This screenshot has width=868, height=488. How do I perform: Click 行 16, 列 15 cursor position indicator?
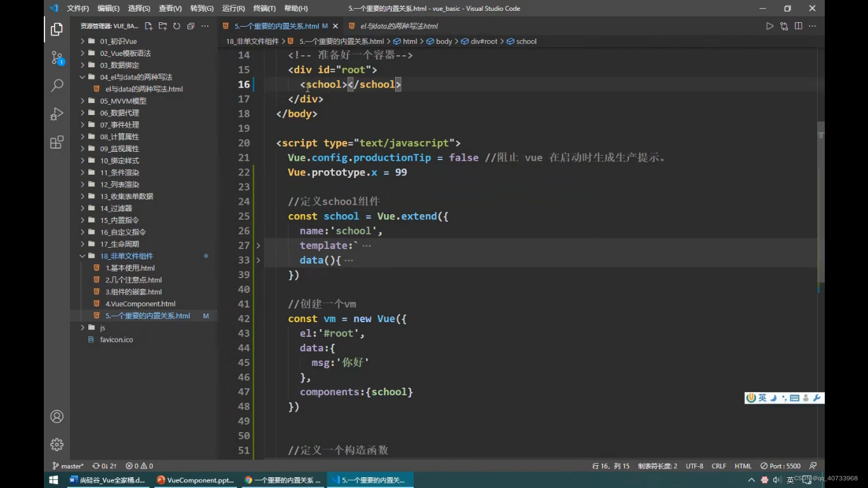tap(611, 466)
